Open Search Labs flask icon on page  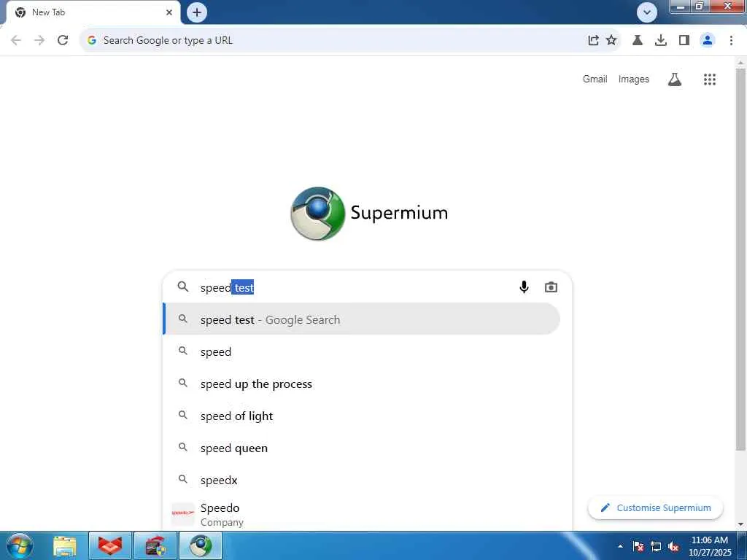pos(675,79)
